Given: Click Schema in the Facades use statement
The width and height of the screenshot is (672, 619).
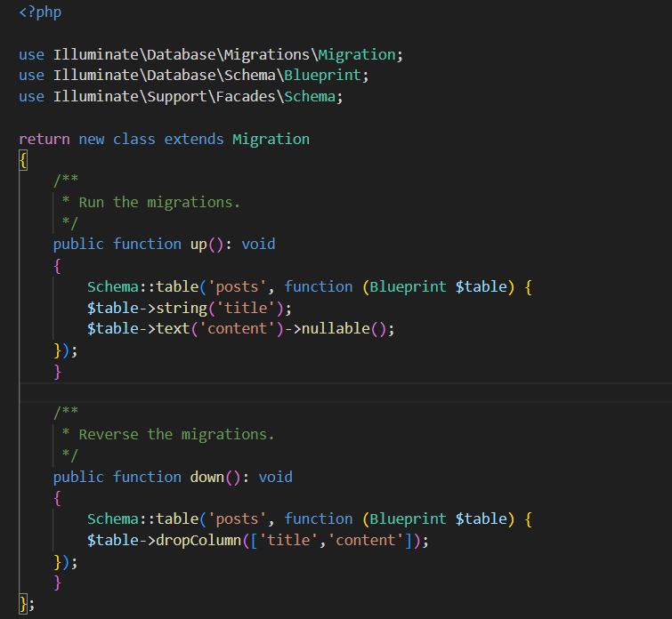Looking at the screenshot, I should [309, 97].
